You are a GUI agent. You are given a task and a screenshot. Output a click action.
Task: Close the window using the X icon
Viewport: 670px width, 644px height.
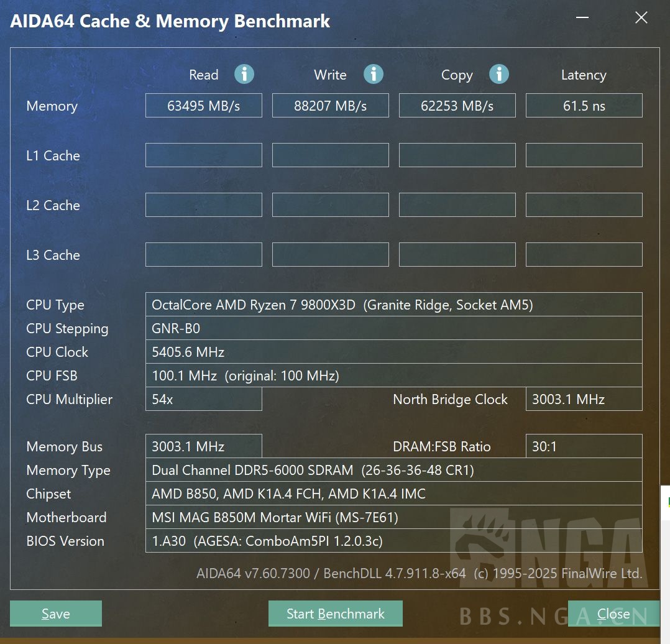point(641,18)
